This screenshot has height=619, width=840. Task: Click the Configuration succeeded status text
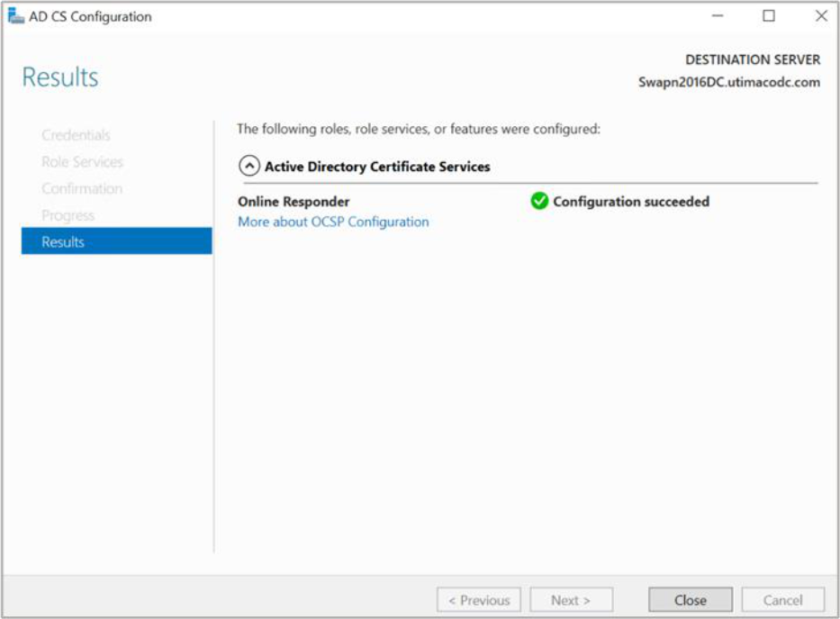tap(630, 202)
